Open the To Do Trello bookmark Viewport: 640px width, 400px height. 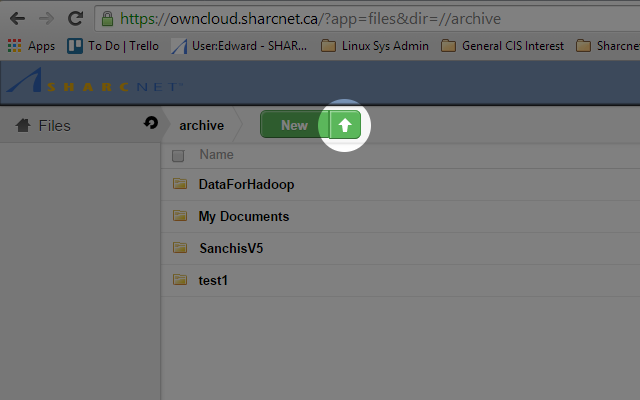(112, 46)
